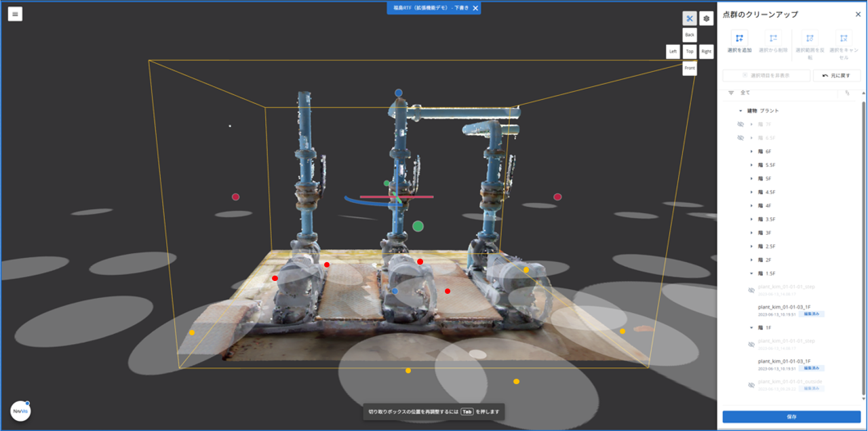Click the 全て filter label
The height and width of the screenshot is (431, 868).
point(745,93)
